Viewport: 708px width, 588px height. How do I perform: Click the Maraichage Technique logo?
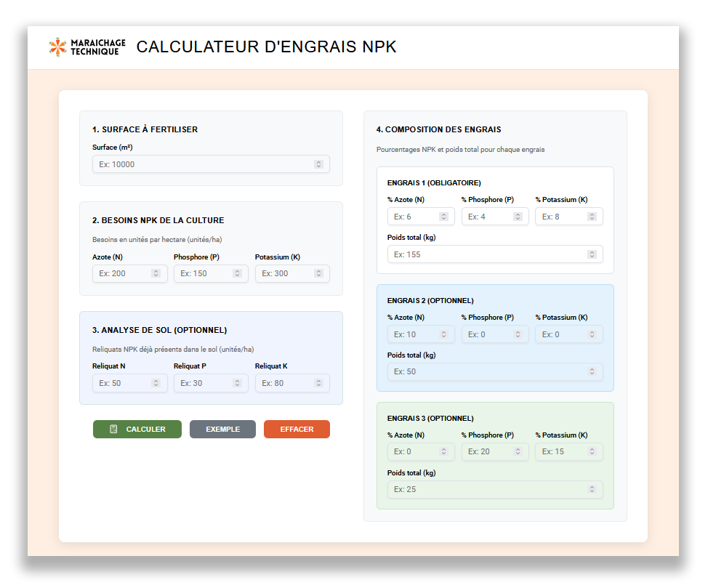(x=87, y=47)
